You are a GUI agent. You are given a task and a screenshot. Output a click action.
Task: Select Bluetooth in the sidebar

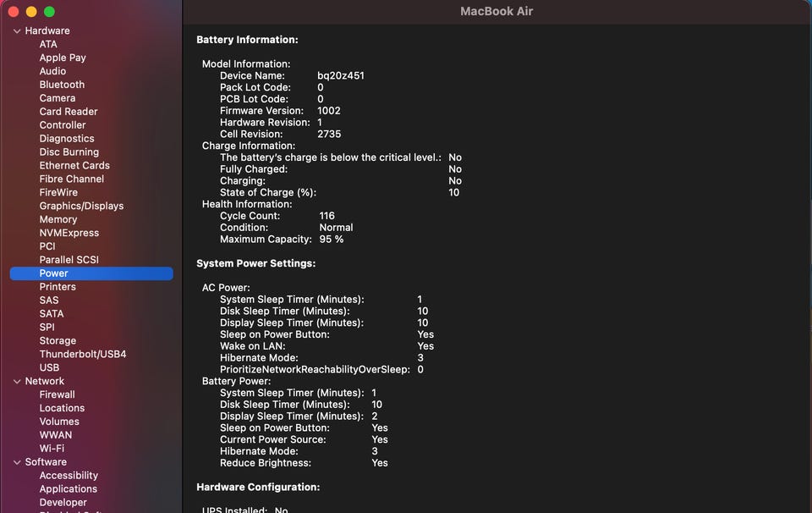62,85
